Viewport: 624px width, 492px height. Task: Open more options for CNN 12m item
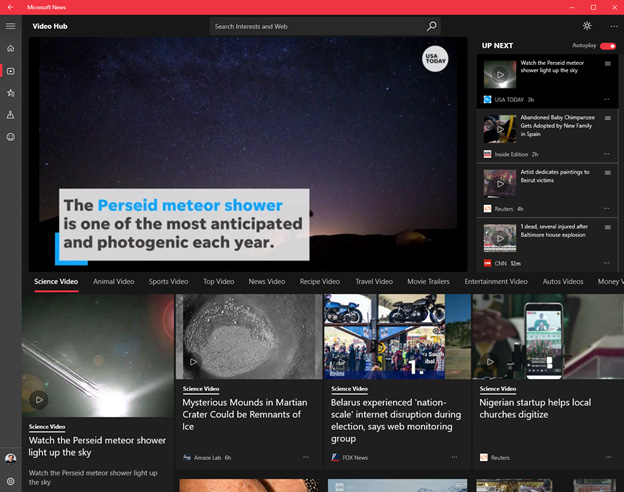coord(606,263)
